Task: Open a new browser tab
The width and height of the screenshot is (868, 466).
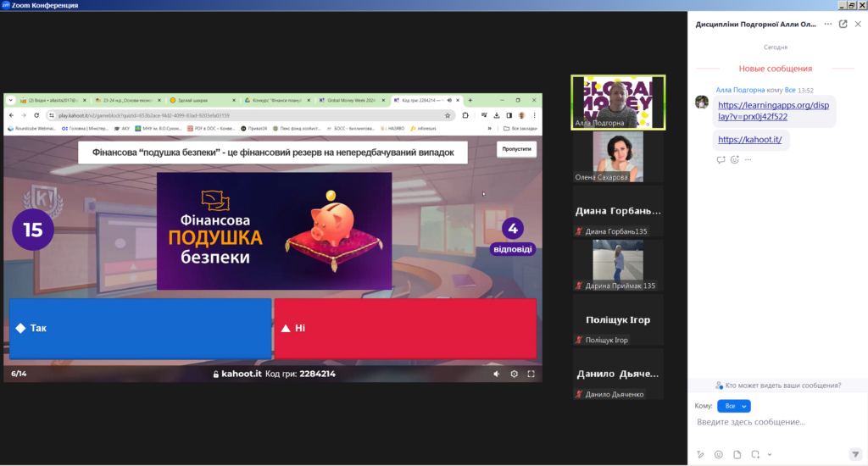Action: [x=470, y=100]
